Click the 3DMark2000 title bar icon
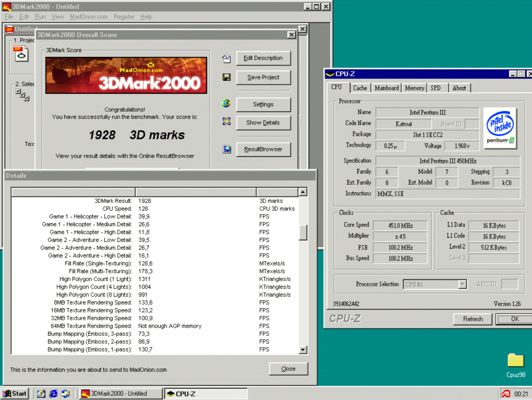 tap(7, 7)
